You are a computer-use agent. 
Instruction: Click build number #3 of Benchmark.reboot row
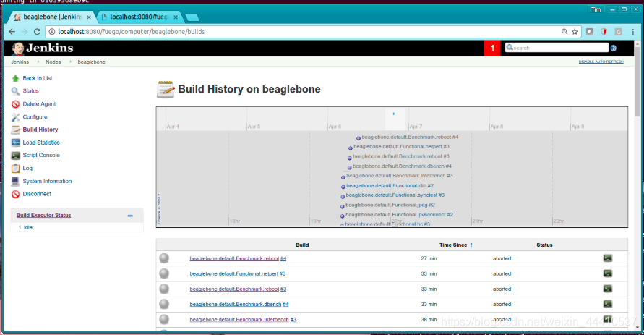tap(283, 289)
